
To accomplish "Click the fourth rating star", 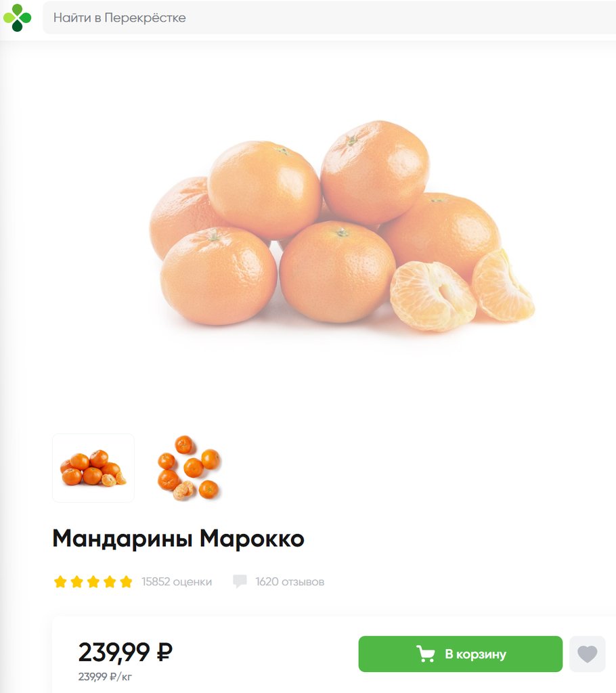I will coord(109,581).
